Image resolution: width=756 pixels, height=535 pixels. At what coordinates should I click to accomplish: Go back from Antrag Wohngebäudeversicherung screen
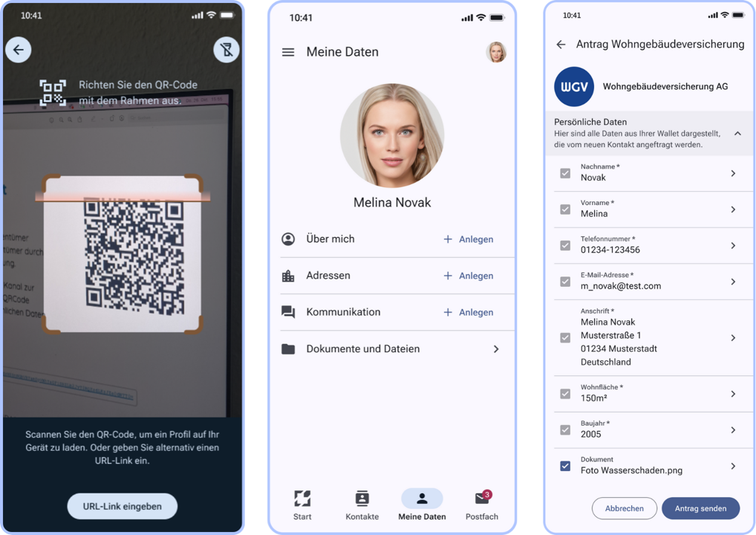pos(561,45)
